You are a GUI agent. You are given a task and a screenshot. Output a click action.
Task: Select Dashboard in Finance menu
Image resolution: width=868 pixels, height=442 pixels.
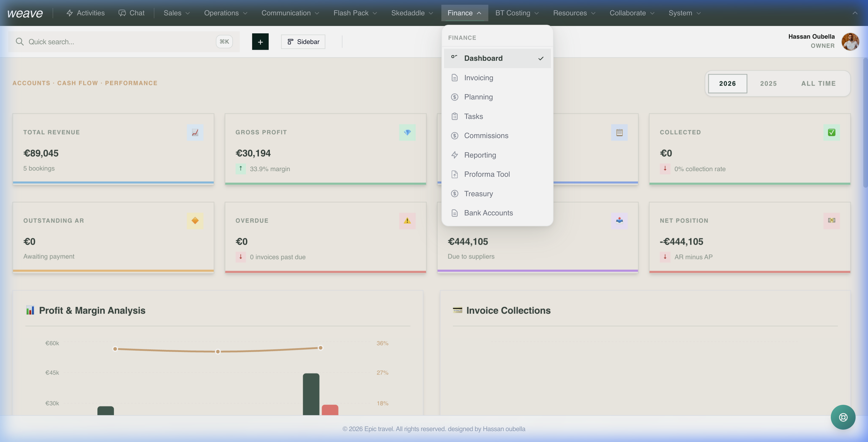pos(497,58)
